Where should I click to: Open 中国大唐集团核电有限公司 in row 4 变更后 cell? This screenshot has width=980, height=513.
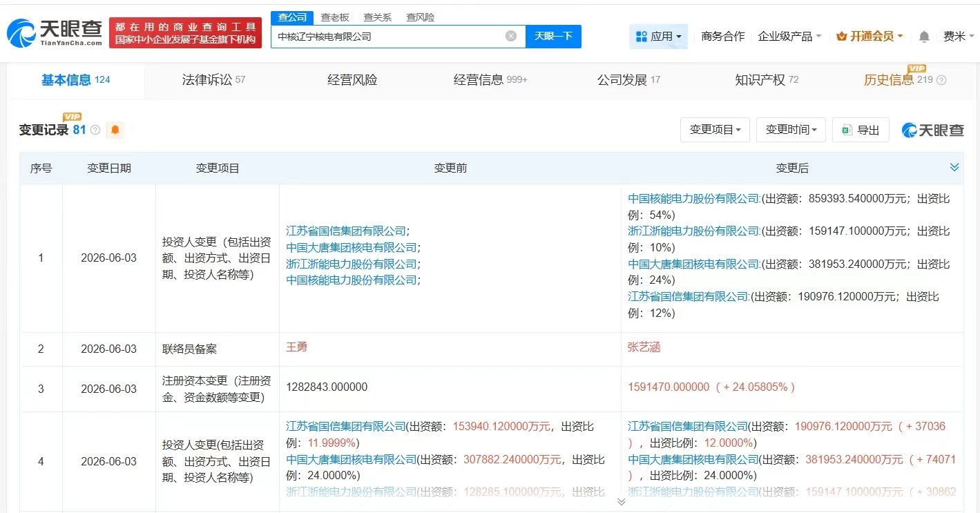tap(693, 460)
